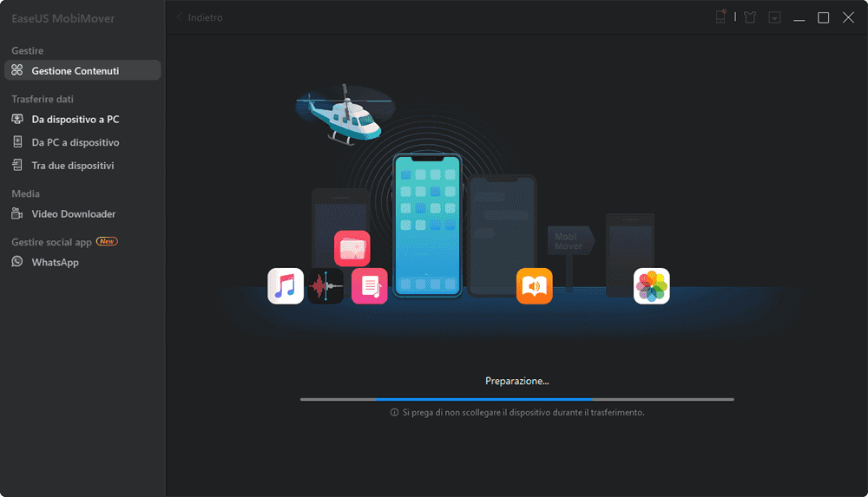
Task: Click the Video Downloader camera icon
Action: [x=17, y=213]
